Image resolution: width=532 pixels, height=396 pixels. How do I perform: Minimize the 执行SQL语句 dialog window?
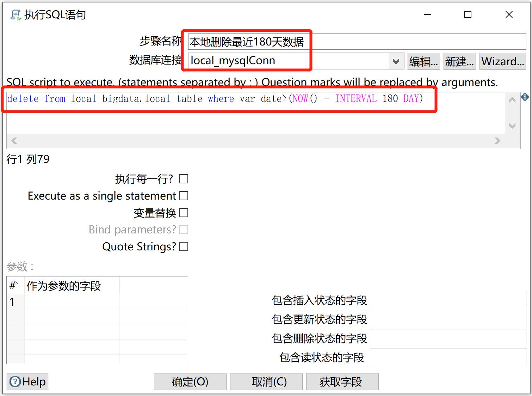point(427,14)
